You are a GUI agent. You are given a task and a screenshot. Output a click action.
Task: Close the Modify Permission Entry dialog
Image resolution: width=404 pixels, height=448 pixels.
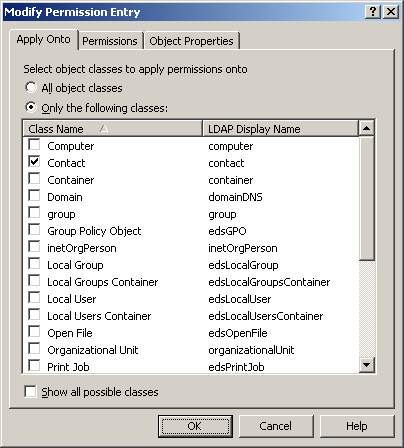(x=390, y=12)
